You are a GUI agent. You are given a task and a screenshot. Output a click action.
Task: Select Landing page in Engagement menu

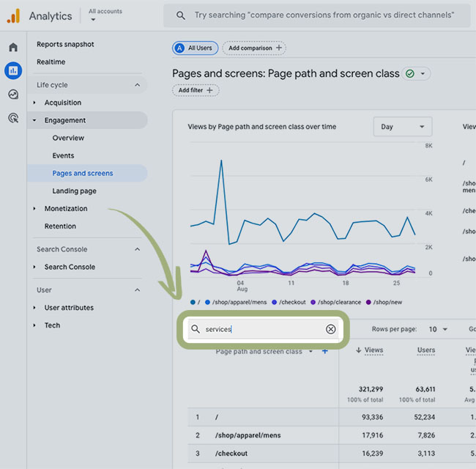[74, 191]
